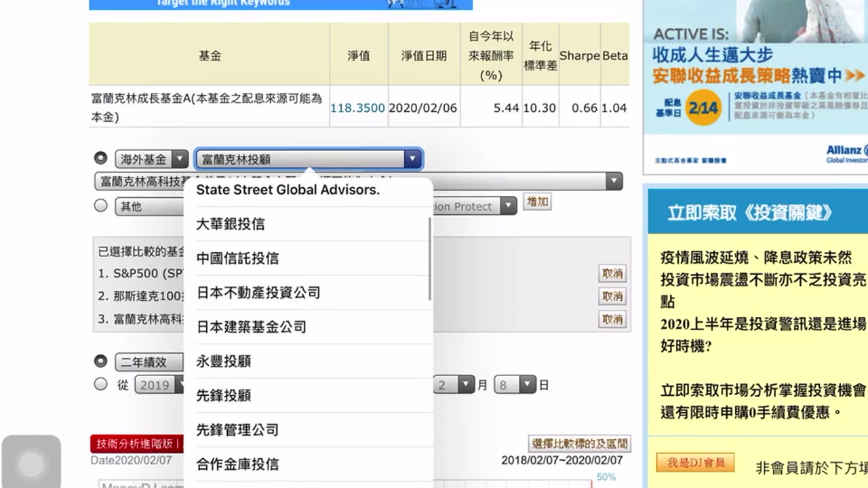Image resolution: width=868 pixels, height=488 pixels.
Task: Open the 118.3500 net value link
Action: click(x=357, y=108)
